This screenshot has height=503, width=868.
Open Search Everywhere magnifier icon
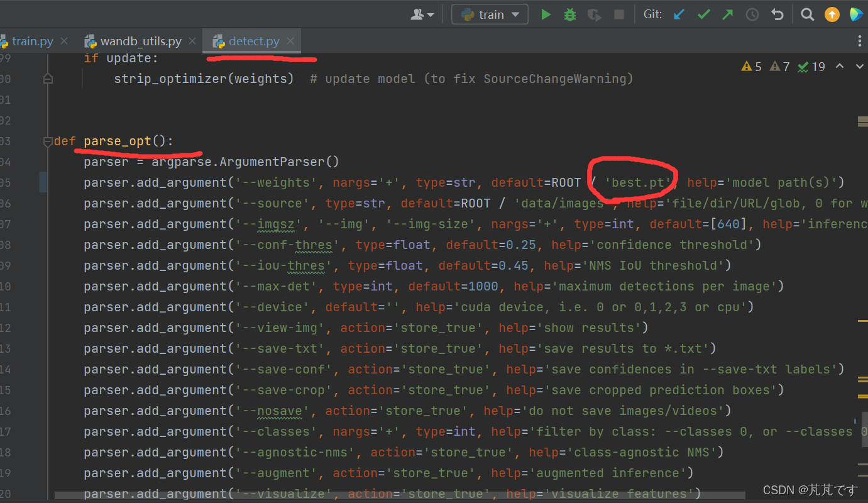tap(808, 14)
